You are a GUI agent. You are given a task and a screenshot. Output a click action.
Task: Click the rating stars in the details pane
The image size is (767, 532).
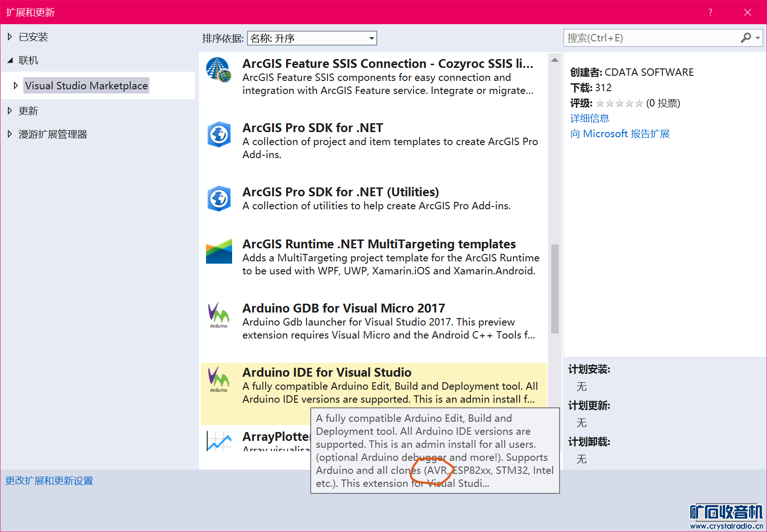[620, 103]
